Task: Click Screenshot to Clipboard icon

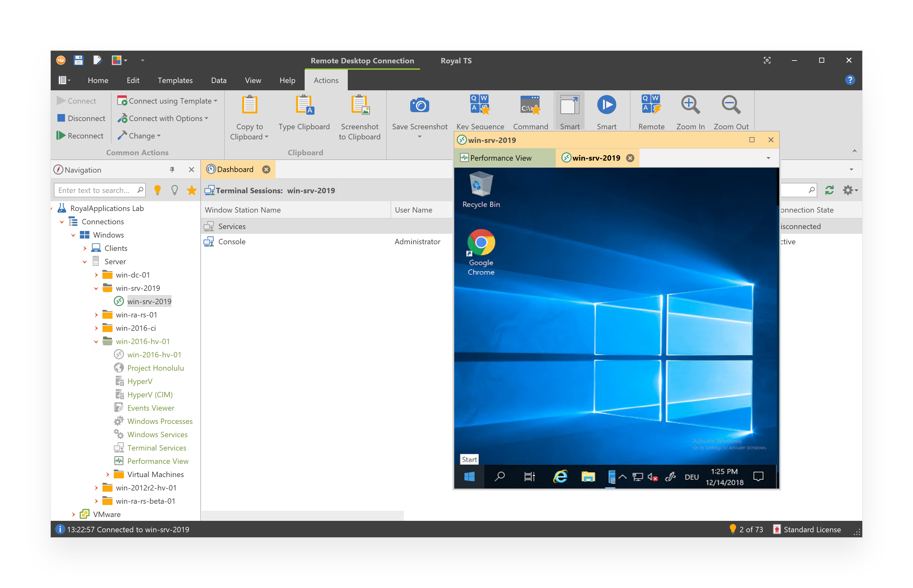Action: [360, 105]
